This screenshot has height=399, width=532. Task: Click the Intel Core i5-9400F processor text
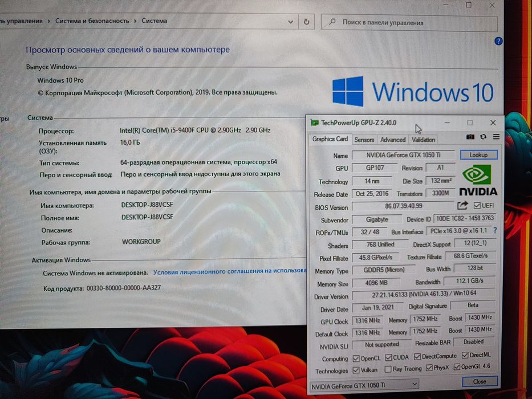coord(195,130)
